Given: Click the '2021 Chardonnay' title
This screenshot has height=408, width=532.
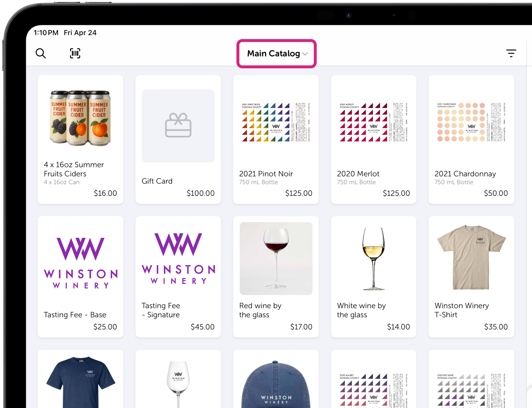Looking at the screenshot, I should click(465, 174).
